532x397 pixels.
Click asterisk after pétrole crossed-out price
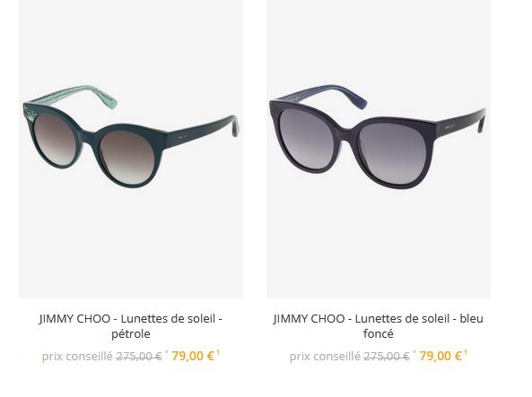167,352
